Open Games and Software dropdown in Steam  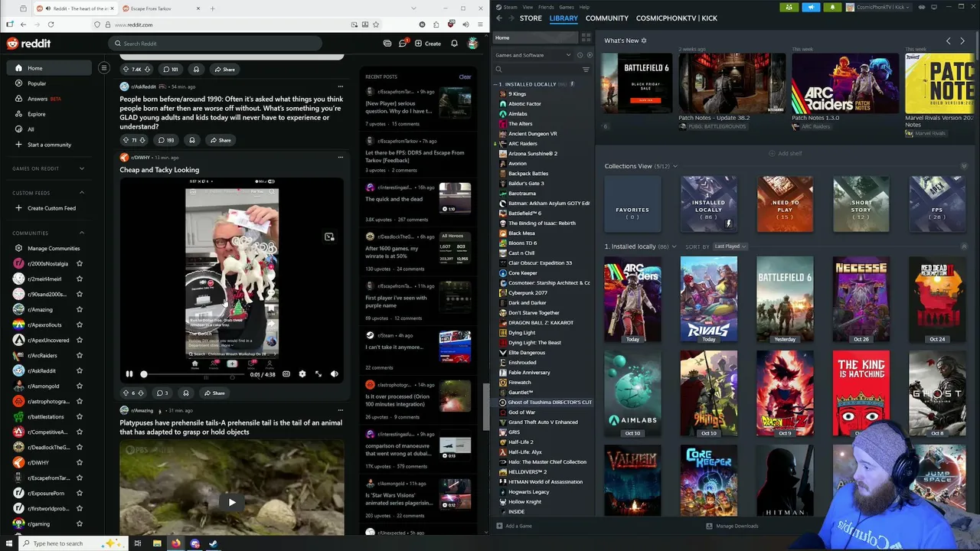click(x=533, y=55)
